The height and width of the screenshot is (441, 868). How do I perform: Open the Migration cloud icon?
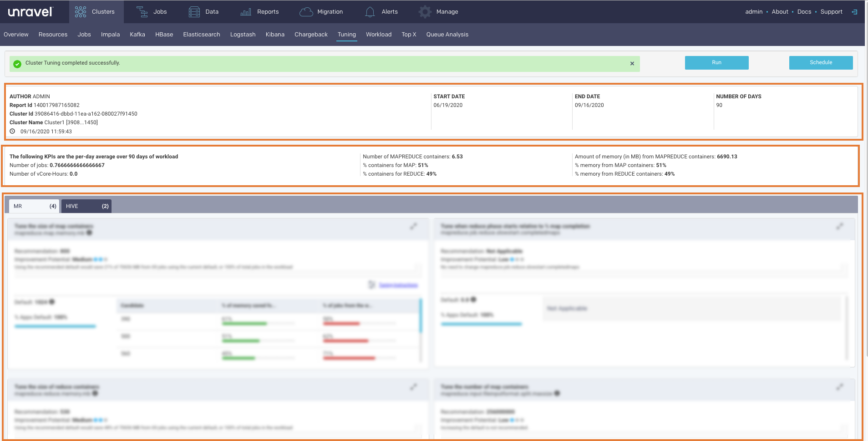point(306,12)
